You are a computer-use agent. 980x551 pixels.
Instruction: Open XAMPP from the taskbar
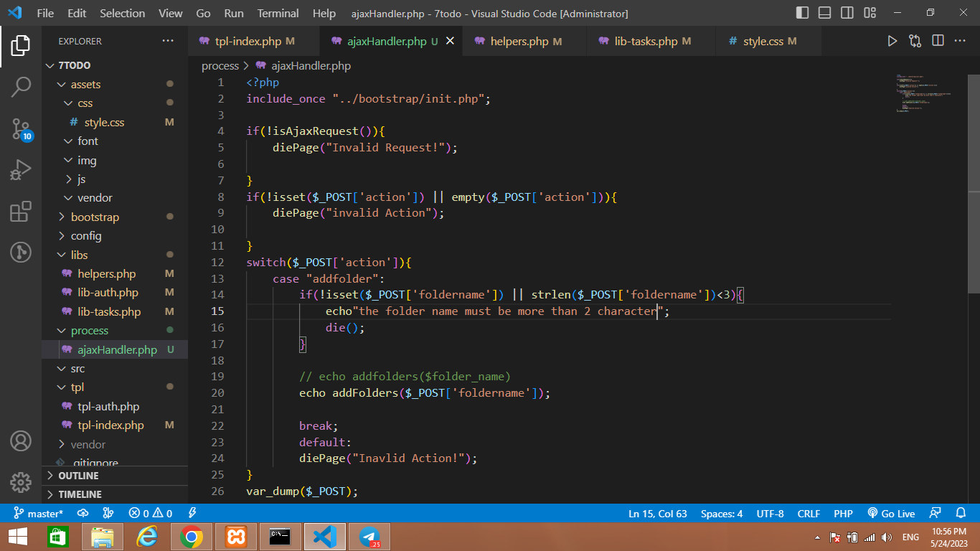pos(236,536)
